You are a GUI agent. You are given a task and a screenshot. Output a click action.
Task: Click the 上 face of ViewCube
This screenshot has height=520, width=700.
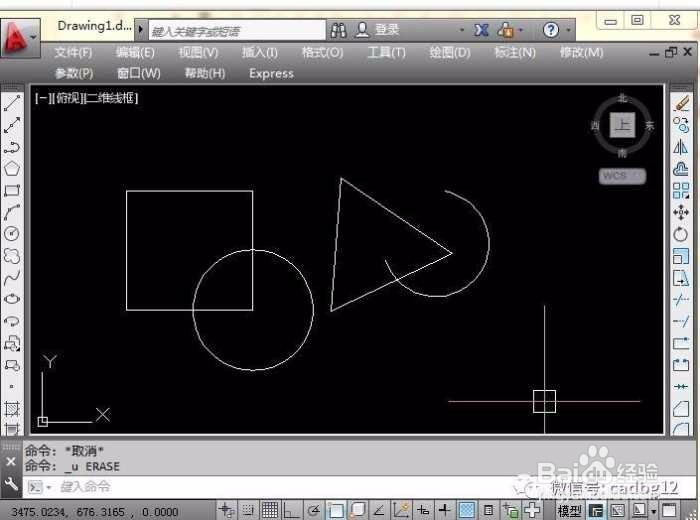(622, 125)
